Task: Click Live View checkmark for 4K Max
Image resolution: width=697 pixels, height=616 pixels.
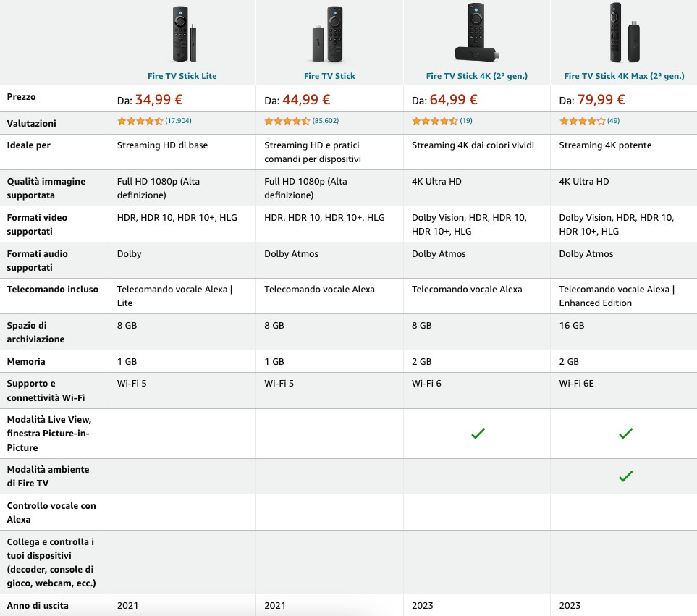Action: click(625, 434)
